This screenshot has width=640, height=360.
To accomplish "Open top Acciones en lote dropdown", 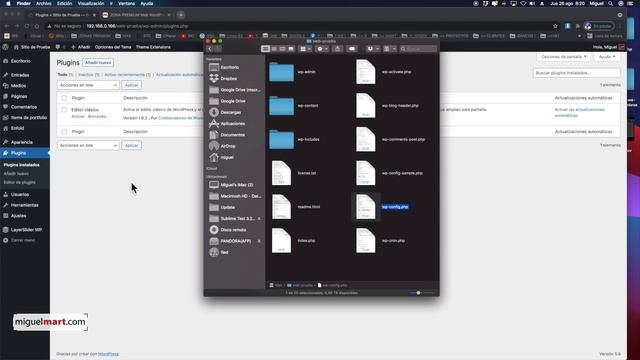I will coord(88,85).
